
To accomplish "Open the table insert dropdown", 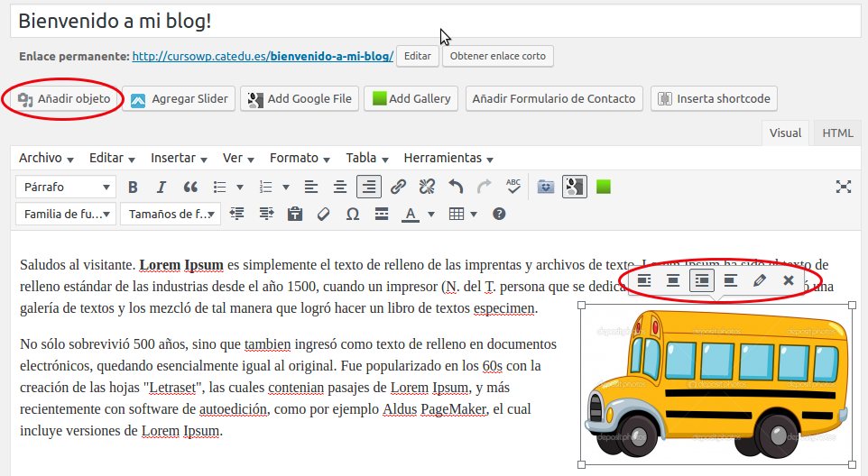I will click(463, 214).
